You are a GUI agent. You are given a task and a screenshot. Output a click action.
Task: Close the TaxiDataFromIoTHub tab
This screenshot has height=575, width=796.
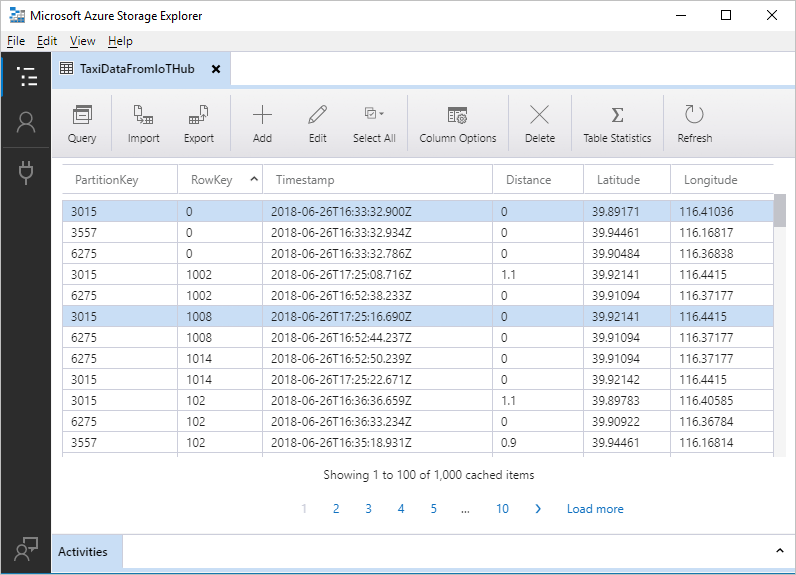(x=216, y=69)
